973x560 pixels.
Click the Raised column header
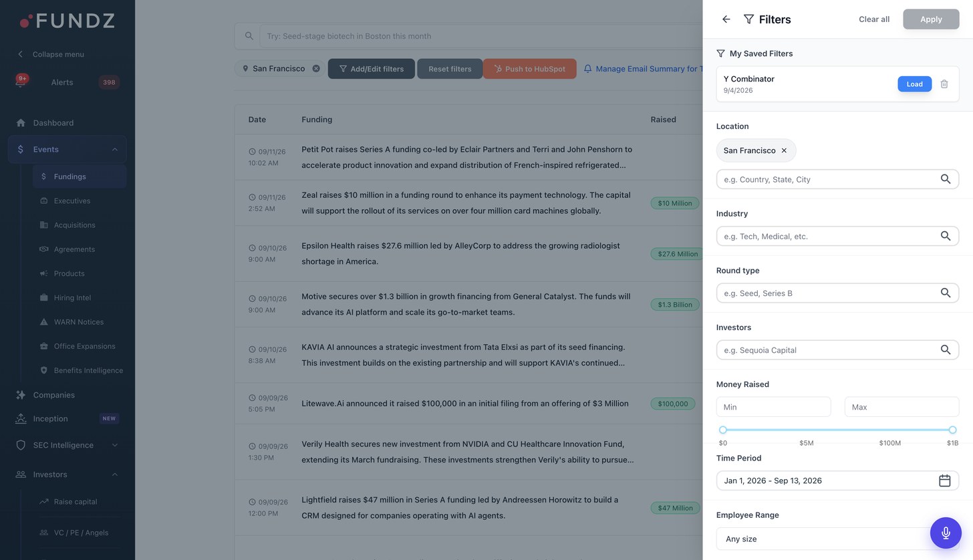[x=663, y=120]
